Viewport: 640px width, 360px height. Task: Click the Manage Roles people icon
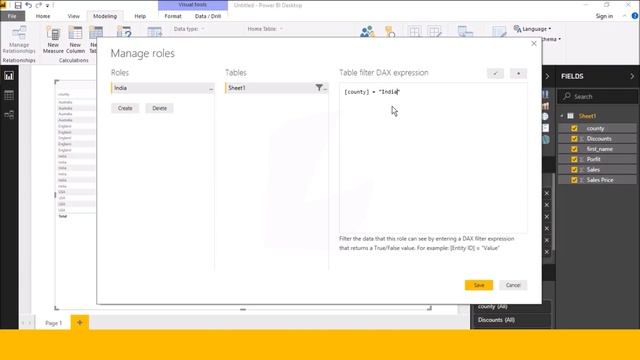click(367, 32)
